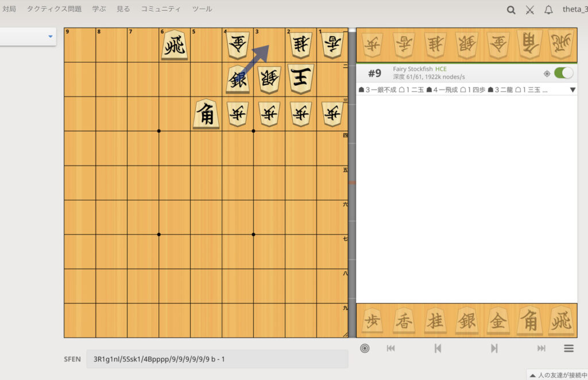Image resolution: width=588 pixels, height=380 pixels.
Task: Click the X clear icon in the top bar
Action: point(529,10)
